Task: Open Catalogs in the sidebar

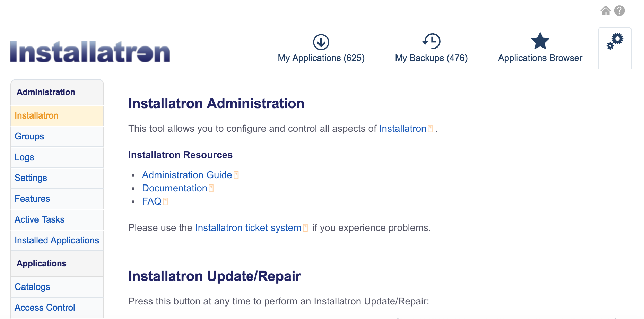Action: [57, 287]
